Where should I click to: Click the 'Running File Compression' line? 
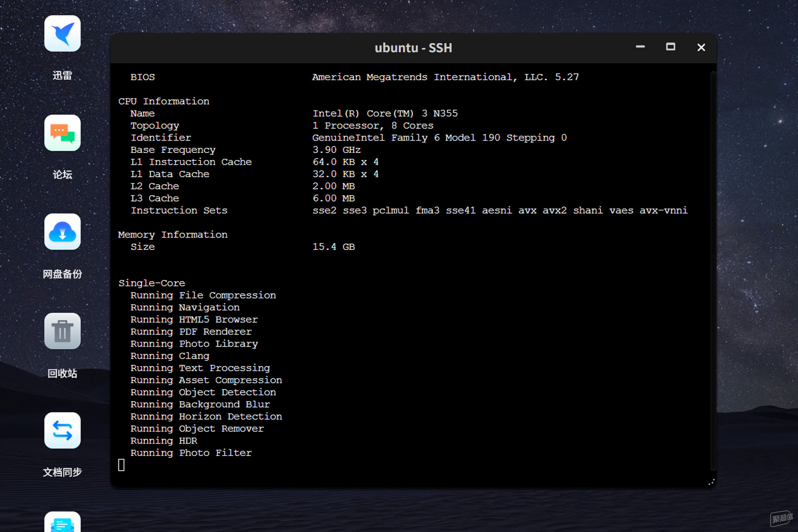(203, 295)
